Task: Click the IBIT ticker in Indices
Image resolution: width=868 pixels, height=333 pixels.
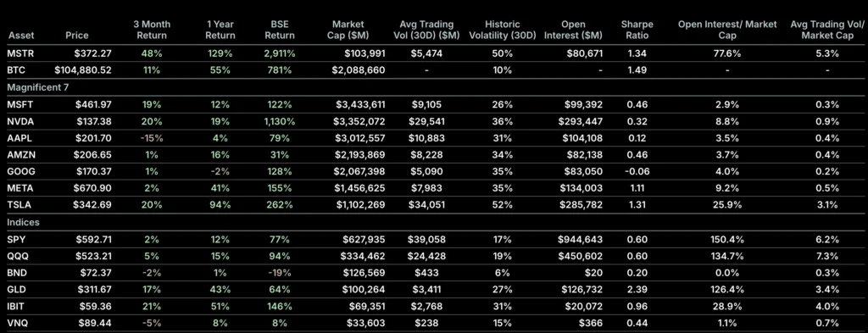Action: tap(17, 306)
